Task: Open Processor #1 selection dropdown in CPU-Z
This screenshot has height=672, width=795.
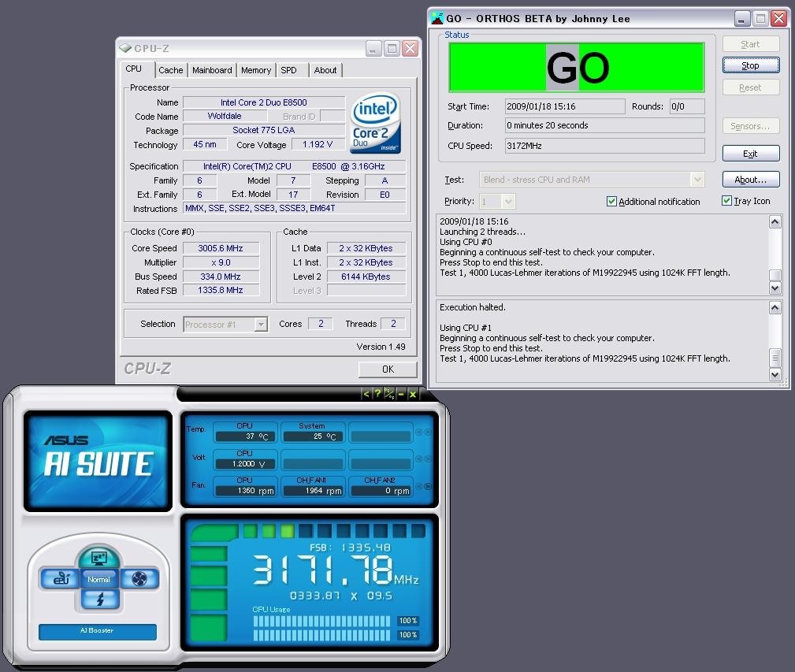Action: (x=261, y=325)
